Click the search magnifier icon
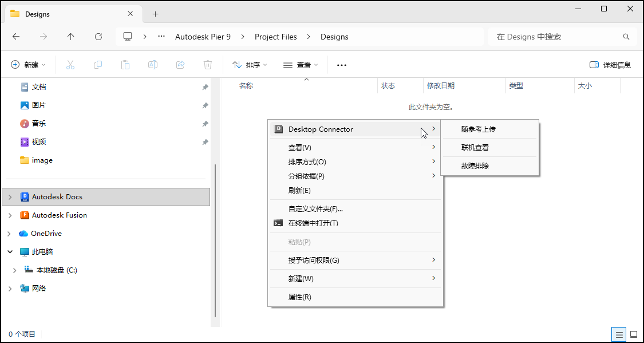The width and height of the screenshot is (644, 343). tap(626, 37)
